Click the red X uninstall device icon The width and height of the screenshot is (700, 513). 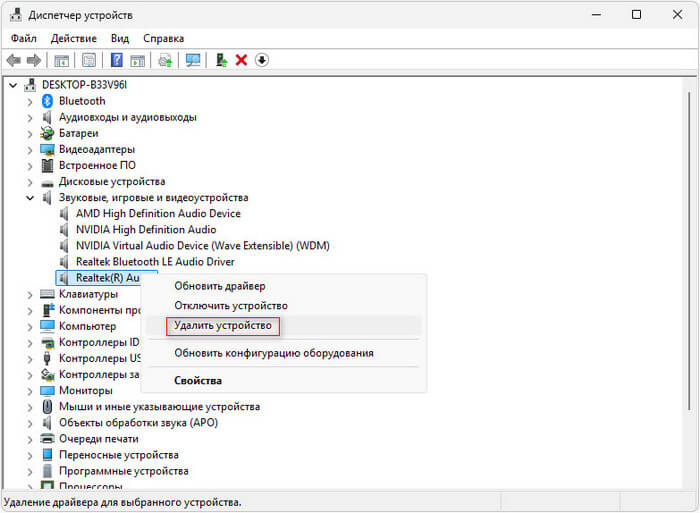point(241,60)
